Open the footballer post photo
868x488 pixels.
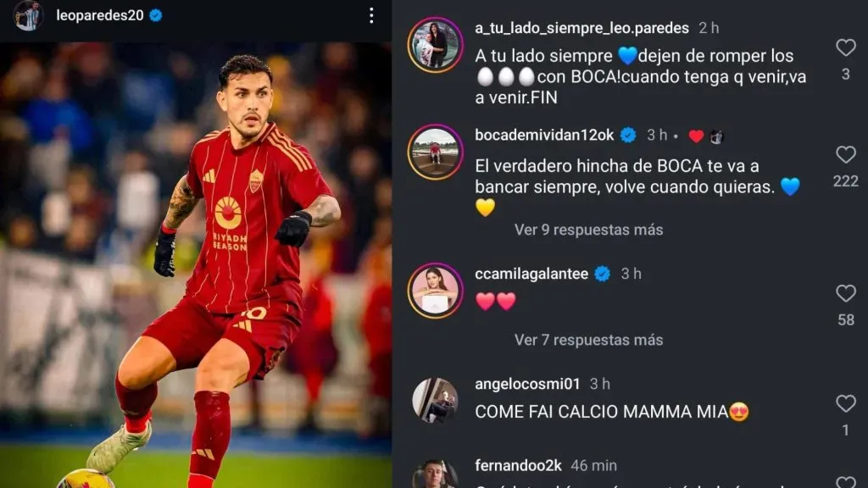point(196,265)
